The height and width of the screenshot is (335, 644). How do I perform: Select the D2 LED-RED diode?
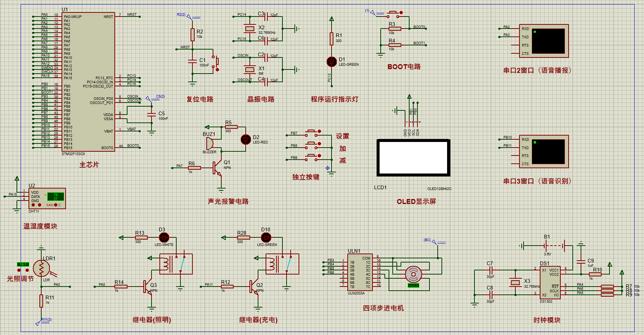pyautogui.click(x=246, y=139)
